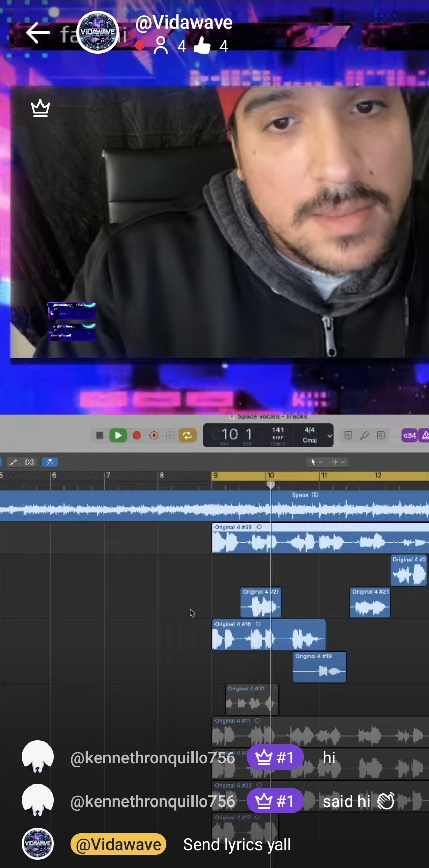
Task: Select the Space audio region
Action: [x=214, y=506]
